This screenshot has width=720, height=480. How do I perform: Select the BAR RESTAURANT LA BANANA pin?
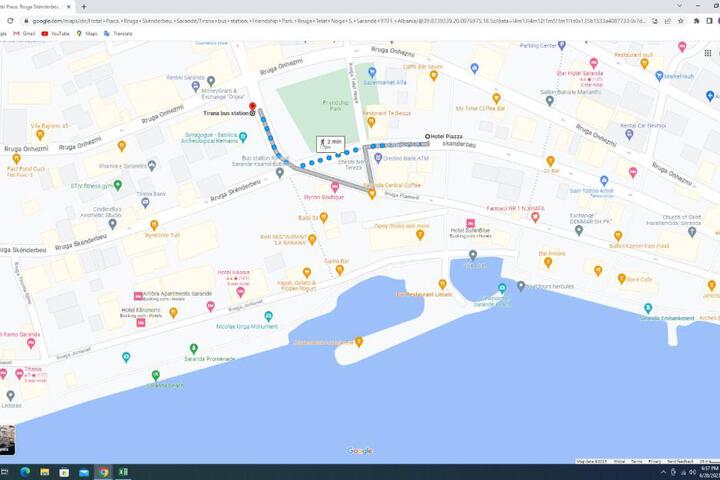[312, 239]
